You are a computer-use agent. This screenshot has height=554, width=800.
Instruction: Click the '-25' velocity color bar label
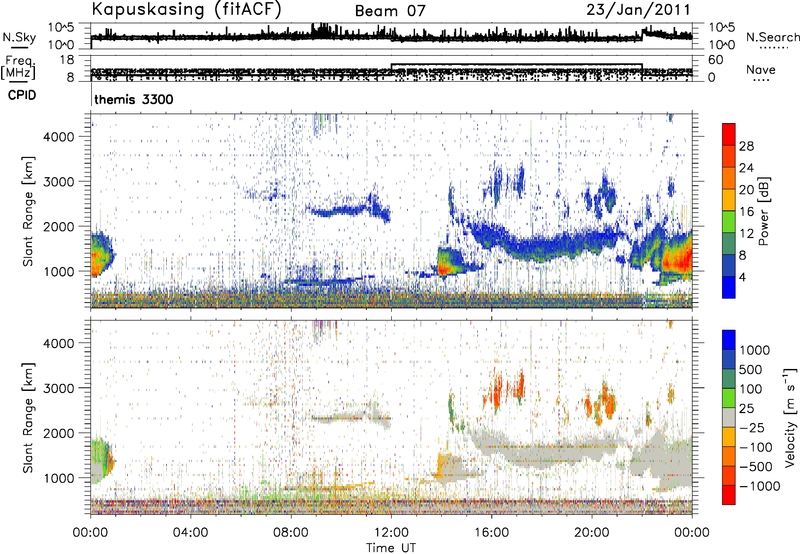pyautogui.click(x=752, y=428)
